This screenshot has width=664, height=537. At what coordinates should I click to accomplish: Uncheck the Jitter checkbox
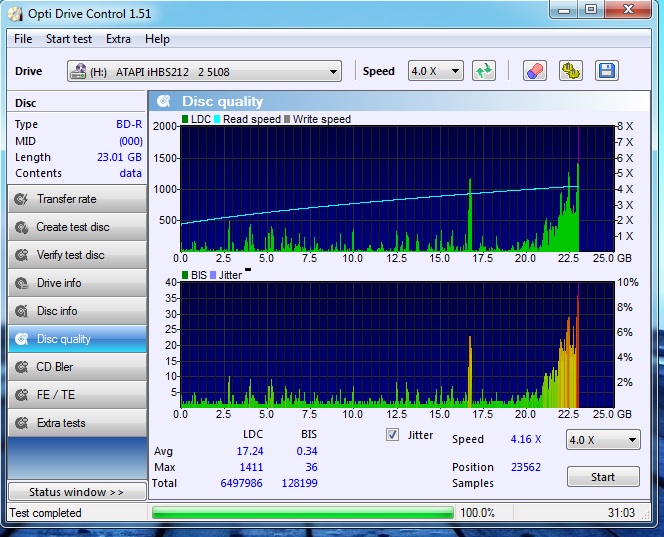[392, 435]
